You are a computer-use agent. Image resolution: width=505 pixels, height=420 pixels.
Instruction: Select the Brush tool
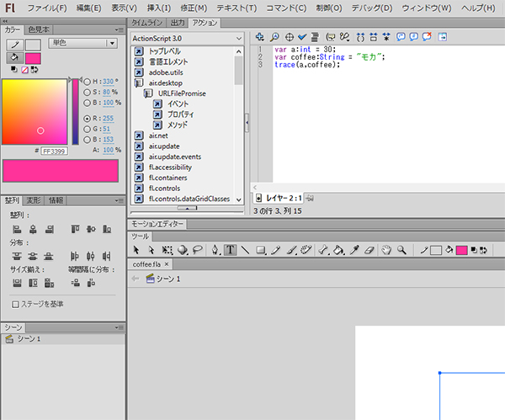tap(291, 250)
